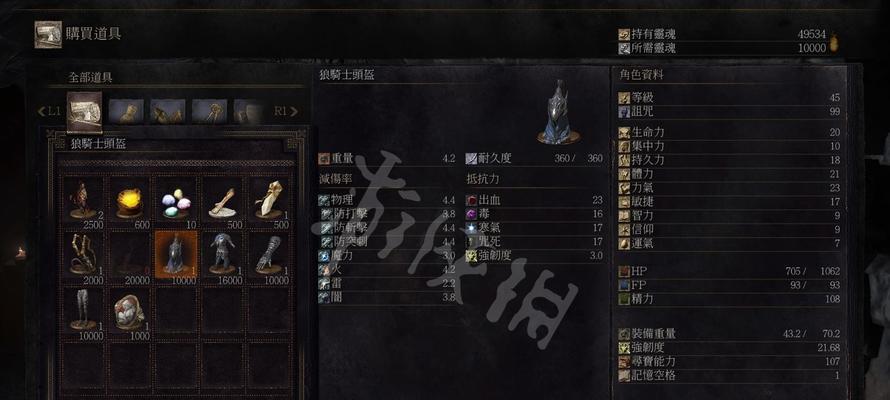Select the bone item priced 500
Viewport: 890px width, 400px height.
coord(222,201)
